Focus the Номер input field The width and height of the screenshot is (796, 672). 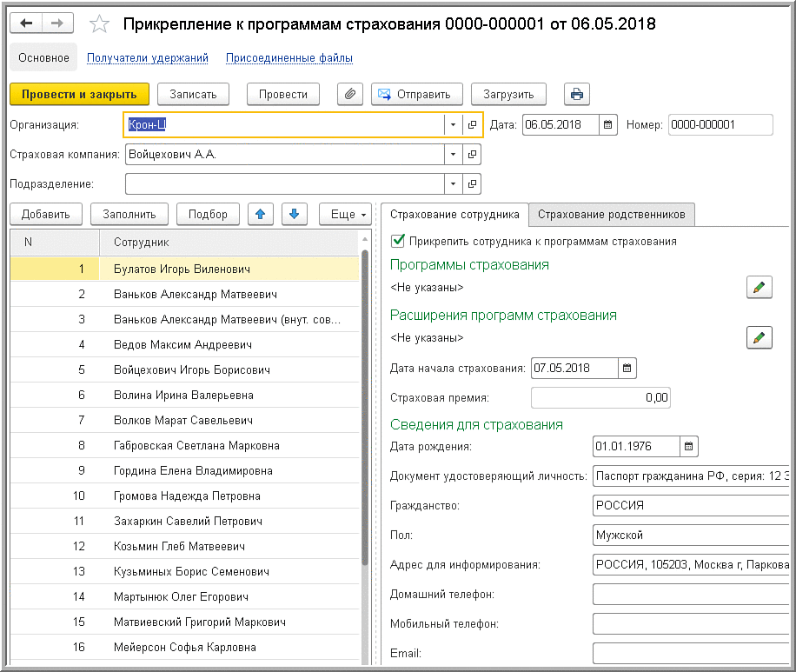pyautogui.click(x=720, y=124)
